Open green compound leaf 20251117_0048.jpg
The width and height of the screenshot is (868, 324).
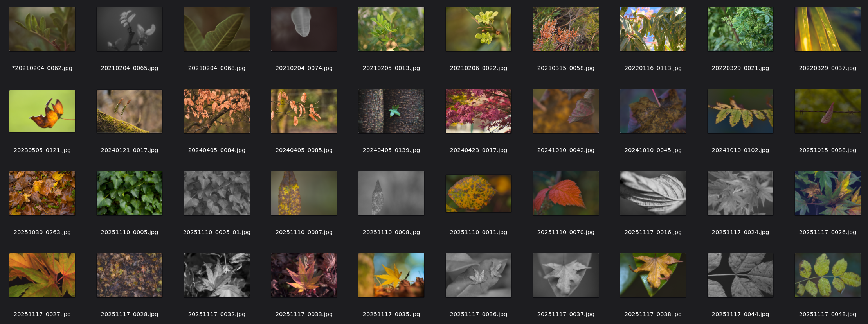(827, 275)
